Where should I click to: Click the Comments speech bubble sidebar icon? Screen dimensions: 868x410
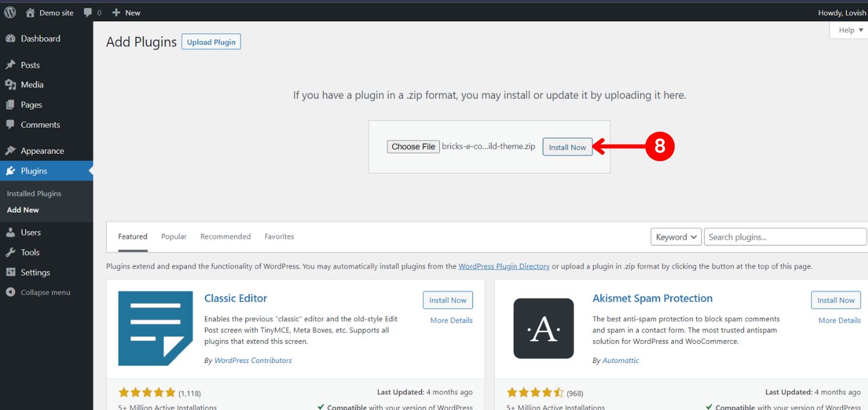(x=10, y=125)
